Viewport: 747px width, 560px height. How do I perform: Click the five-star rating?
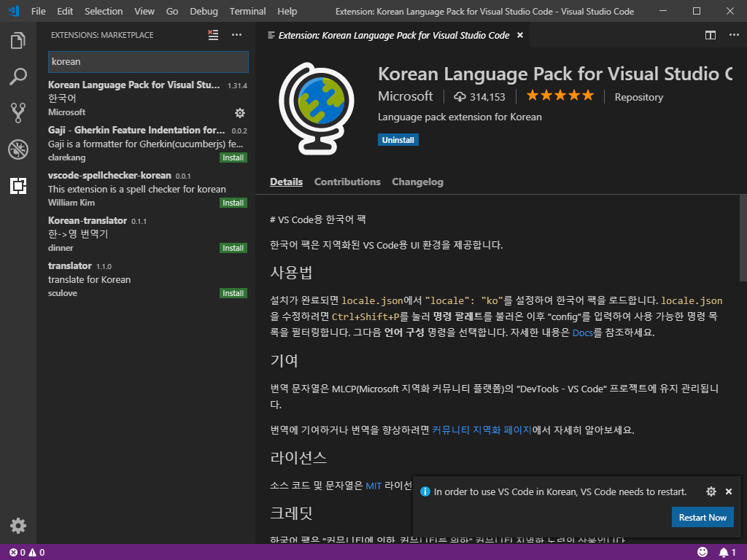[560, 96]
